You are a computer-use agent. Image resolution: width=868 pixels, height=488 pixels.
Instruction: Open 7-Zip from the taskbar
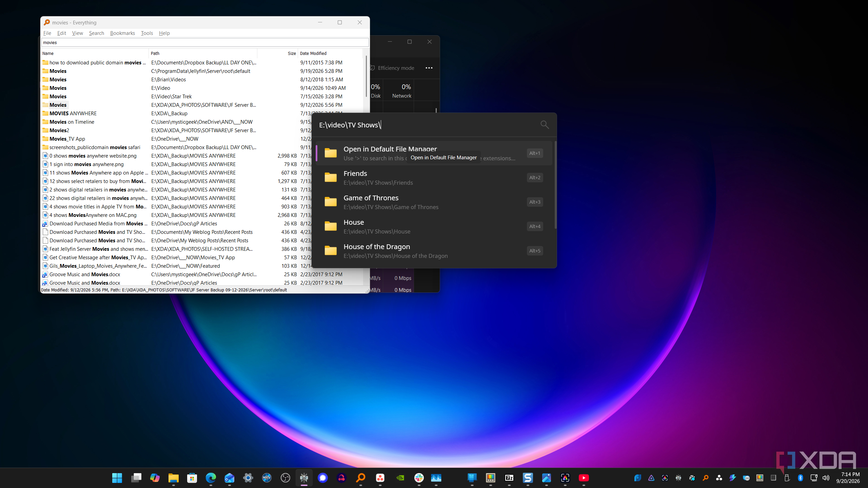(x=509, y=478)
